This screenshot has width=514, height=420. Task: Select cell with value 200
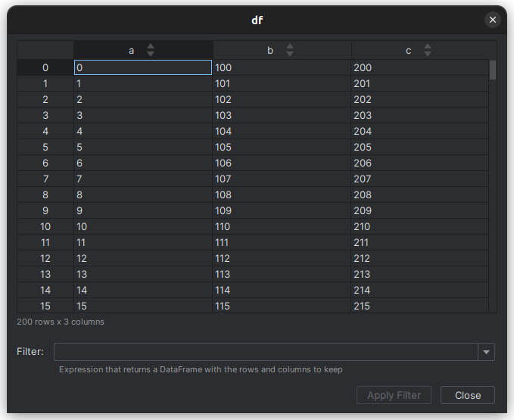point(420,67)
